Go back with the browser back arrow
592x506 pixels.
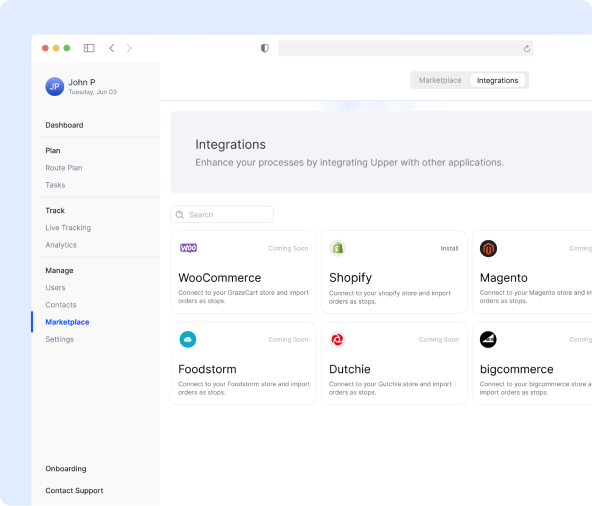[x=112, y=48]
